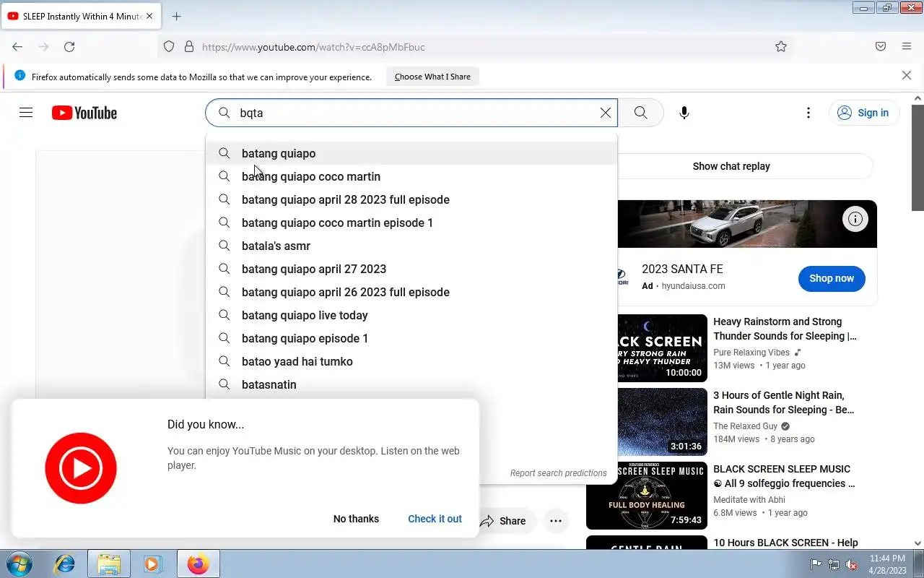Viewport: 924px width, 578px height.
Task: Dismiss the Firefox data notification bar
Action: coord(907,76)
